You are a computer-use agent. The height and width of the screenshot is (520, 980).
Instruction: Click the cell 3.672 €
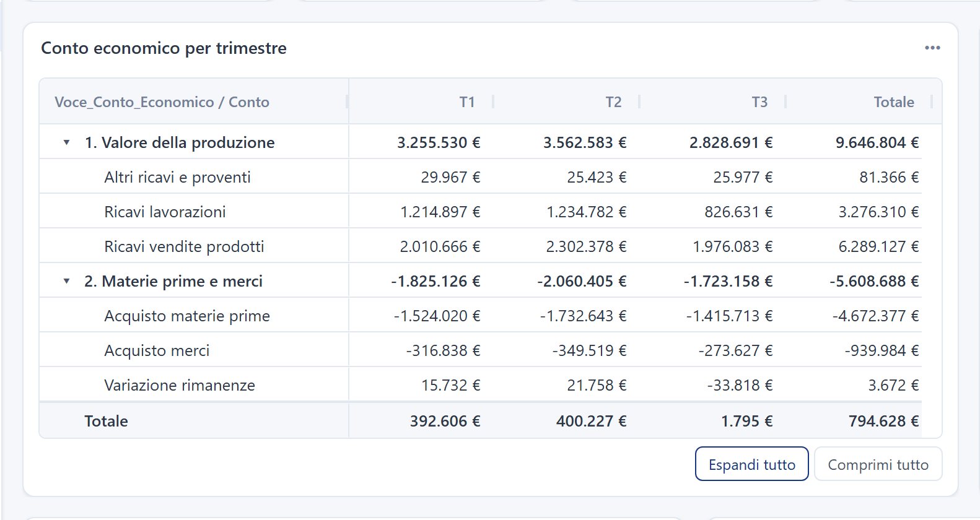pyautogui.click(x=893, y=386)
